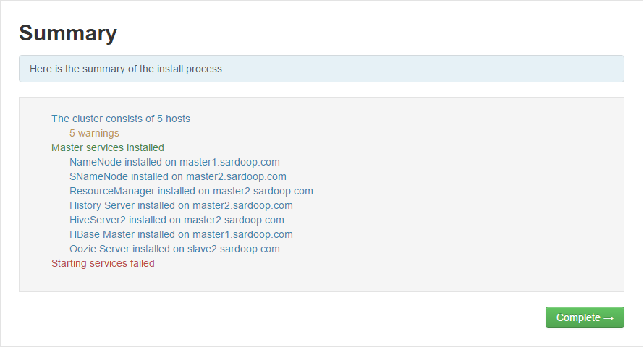Click the red "Starting services failed" message

click(103, 263)
